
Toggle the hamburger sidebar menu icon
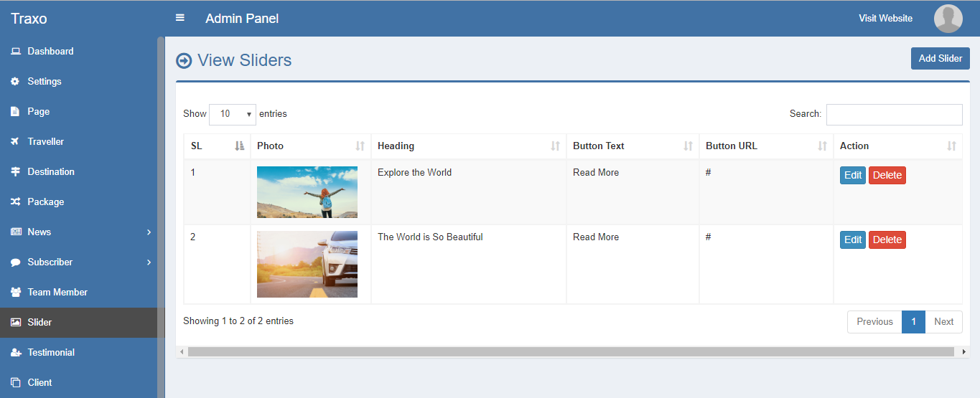pos(180,18)
